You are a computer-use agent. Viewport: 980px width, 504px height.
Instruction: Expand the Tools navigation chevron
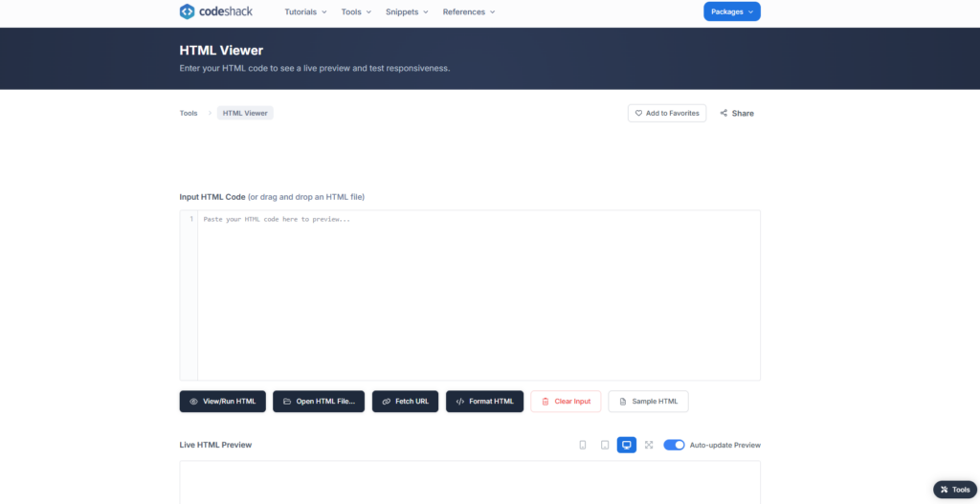[x=368, y=11]
